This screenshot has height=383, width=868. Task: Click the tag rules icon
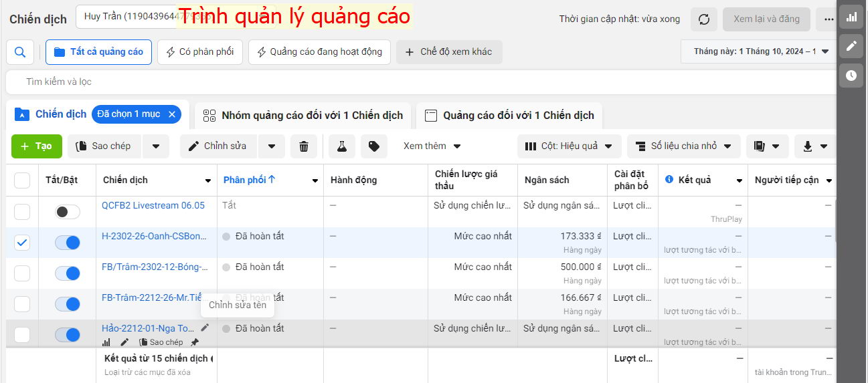click(x=374, y=146)
